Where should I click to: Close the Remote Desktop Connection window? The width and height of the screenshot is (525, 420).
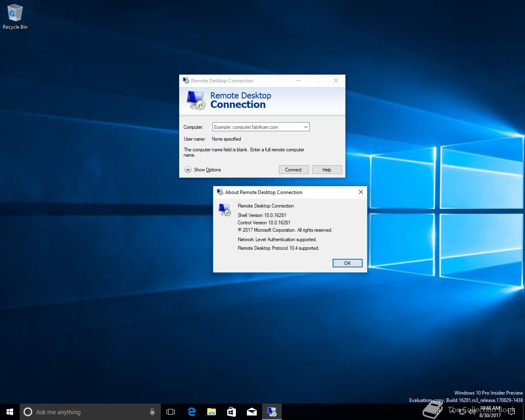(x=336, y=80)
